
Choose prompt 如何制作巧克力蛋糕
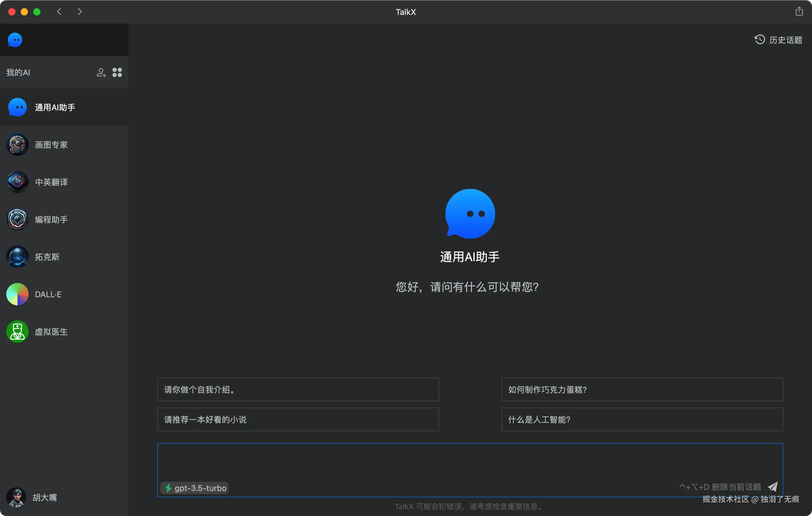click(x=642, y=389)
